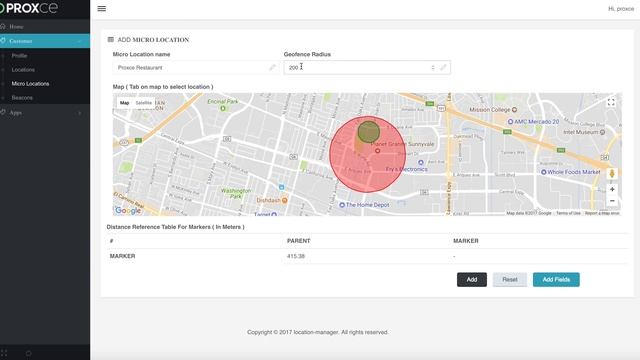The height and width of the screenshot is (360, 640).
Task: Click the Geofence Radius spinner arrows
Action: (x=433, y=68)
